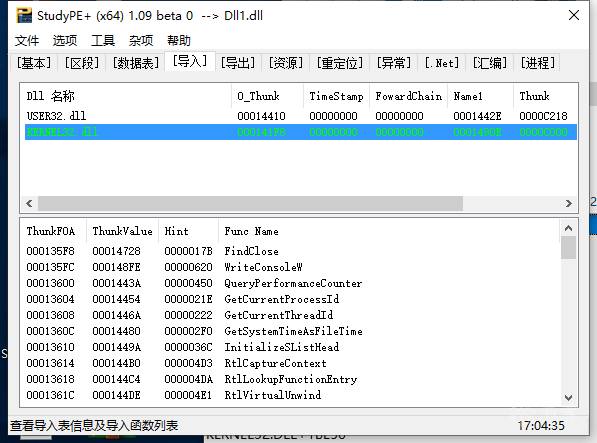Select the RtlVirtualUnwind function row
This screenshot has height=443, width=597.
pyautogui.click(x=291, y=395)
